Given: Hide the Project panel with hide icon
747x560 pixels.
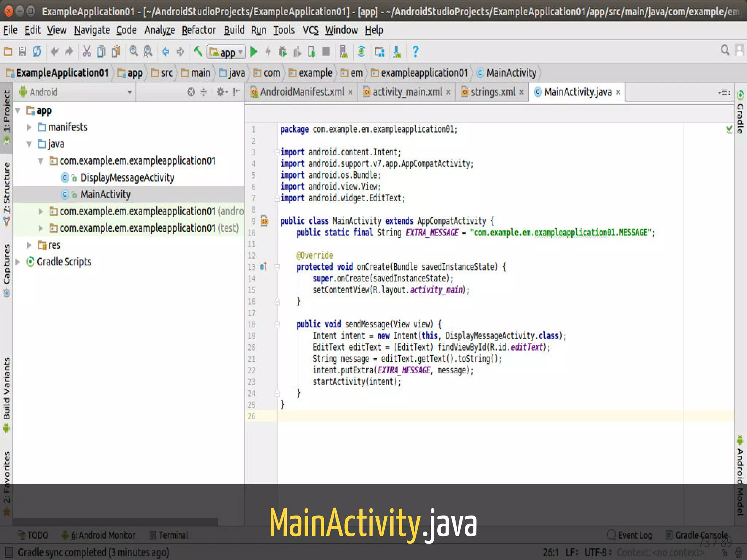Looking at the screenshot, I should pos(237,92).
